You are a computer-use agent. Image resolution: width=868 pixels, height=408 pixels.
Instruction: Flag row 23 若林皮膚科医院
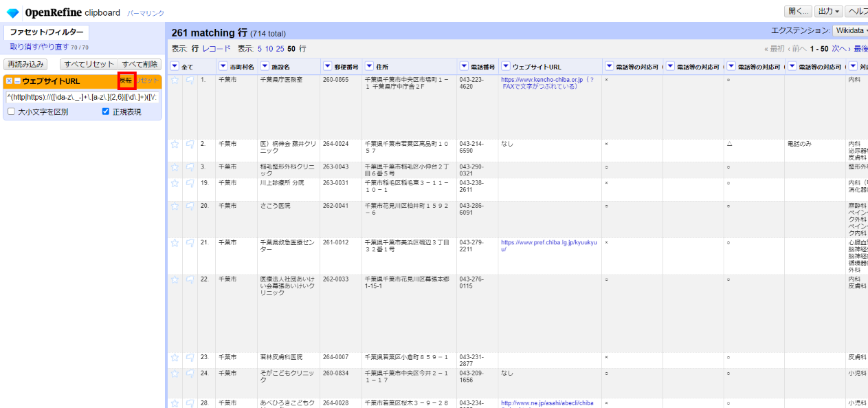pyautogui.click(x=190, y=358)
